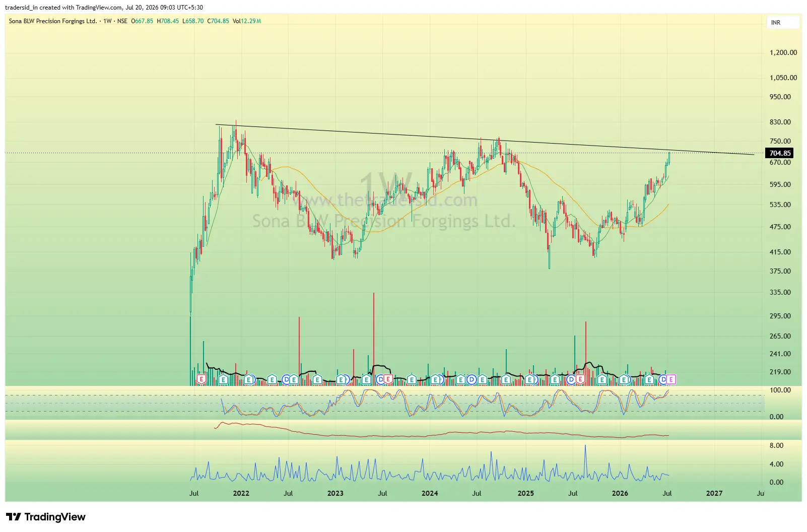Click the green earnings marker nearest the 2022 label

point(248,379)
